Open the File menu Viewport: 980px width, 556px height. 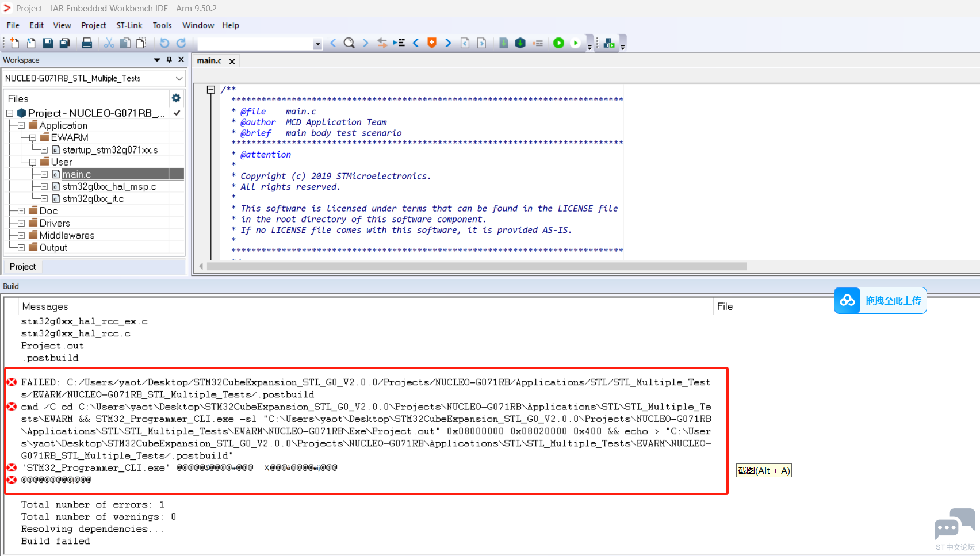click(13, 25)
